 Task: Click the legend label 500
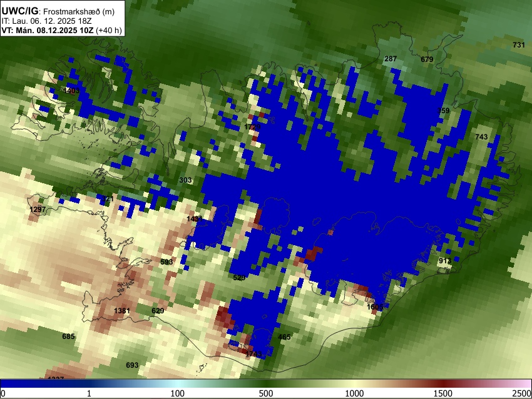[x=265, y=393]
